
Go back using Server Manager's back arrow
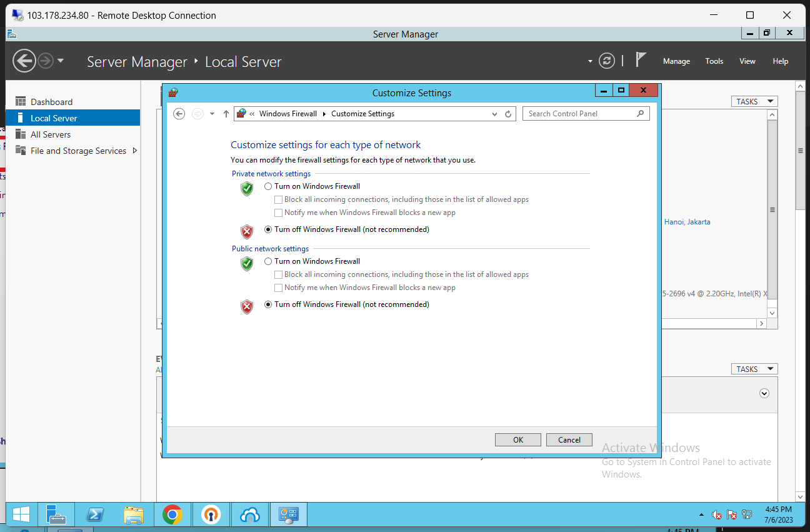click(x=24, y=61)
